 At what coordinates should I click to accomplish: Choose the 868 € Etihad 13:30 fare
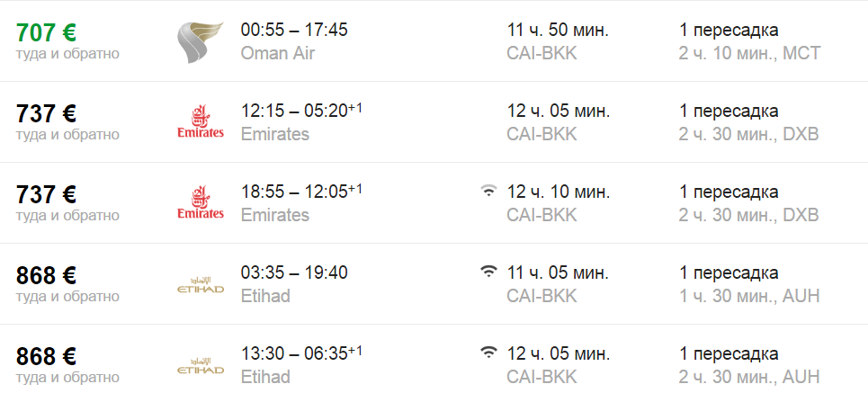[46, 357]
